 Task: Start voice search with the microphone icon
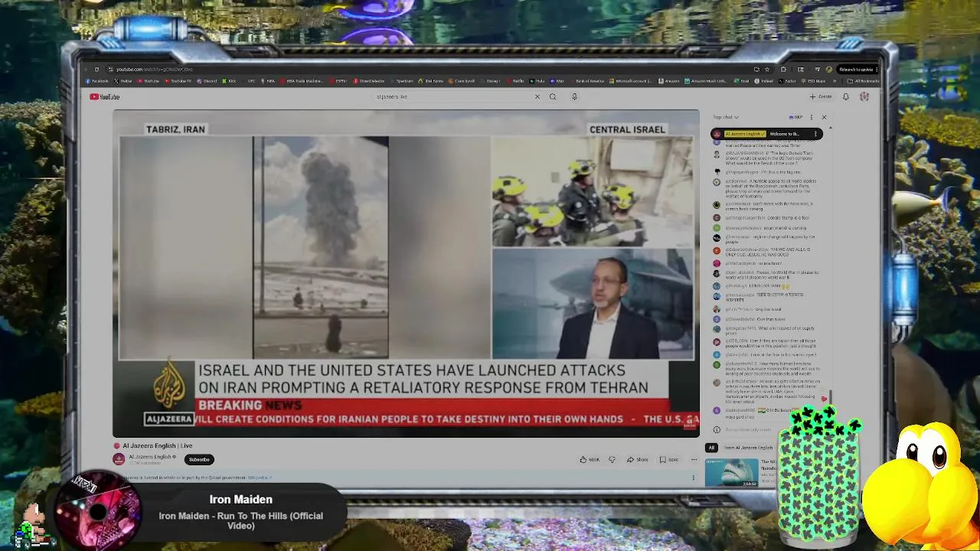coord(574,96)
